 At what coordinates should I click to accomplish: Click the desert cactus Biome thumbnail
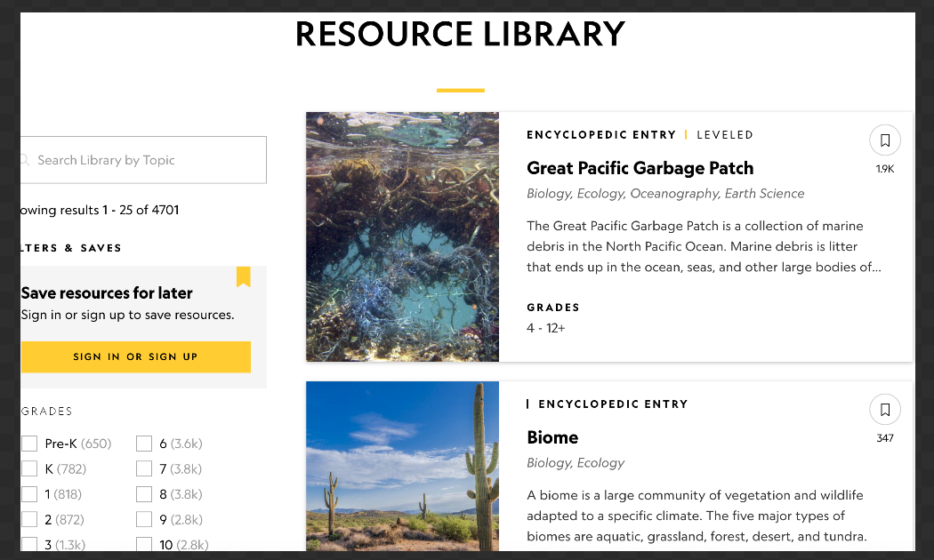pos(402,467)
